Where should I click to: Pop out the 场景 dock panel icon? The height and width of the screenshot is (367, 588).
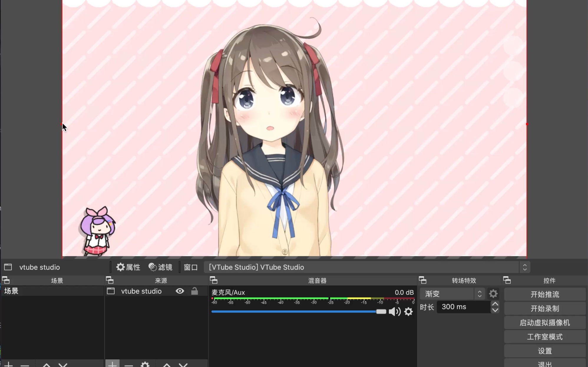[x=6, y=280]
